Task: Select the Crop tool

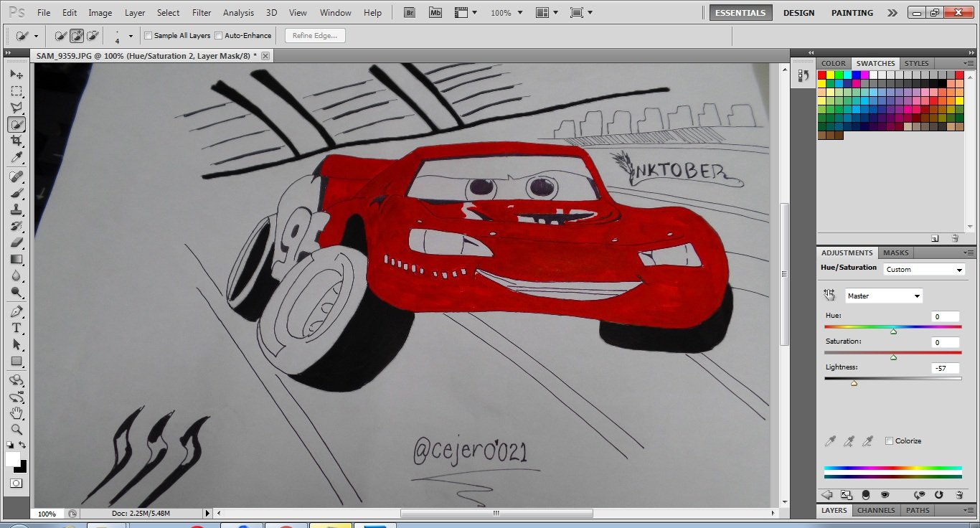Action: (17, 141)
